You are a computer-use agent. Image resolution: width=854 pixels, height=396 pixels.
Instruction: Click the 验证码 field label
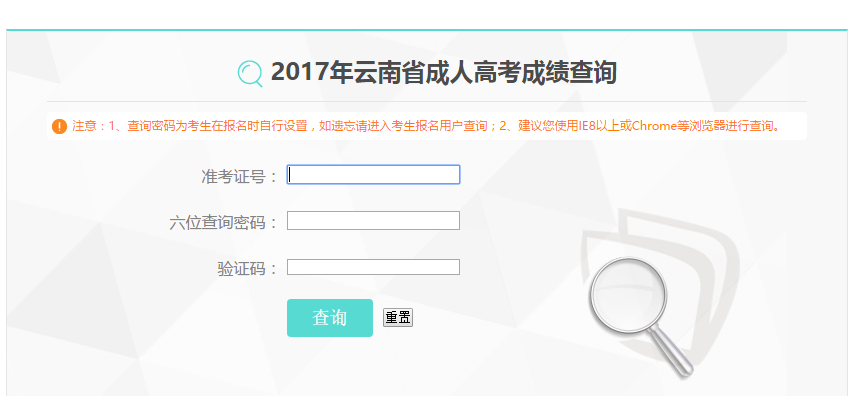tap(248, 269)
